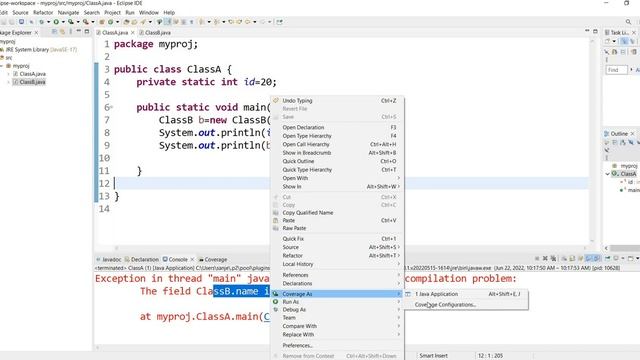Click the Coverage launch toolbar icon
This screenshot has height=360, width=640.
[71, 22]
